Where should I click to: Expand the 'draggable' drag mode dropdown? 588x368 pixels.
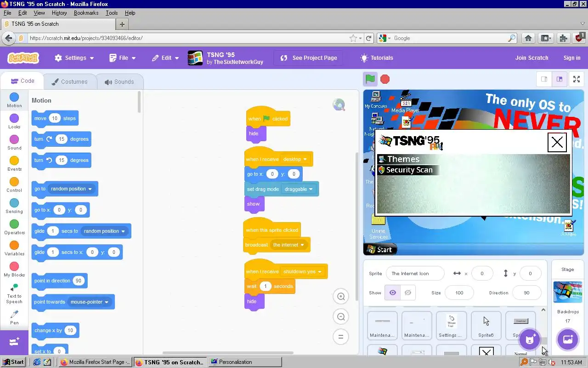299,189
